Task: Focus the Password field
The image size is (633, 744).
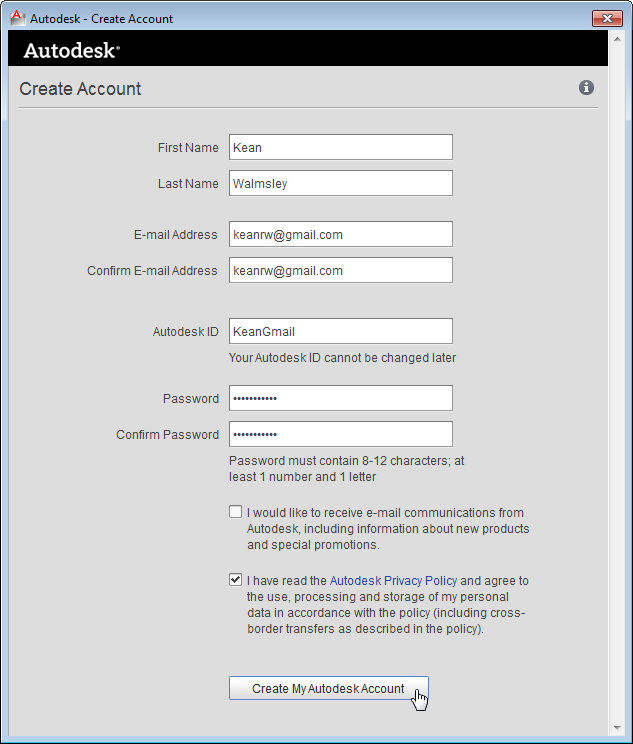Action: click(340, 398)
